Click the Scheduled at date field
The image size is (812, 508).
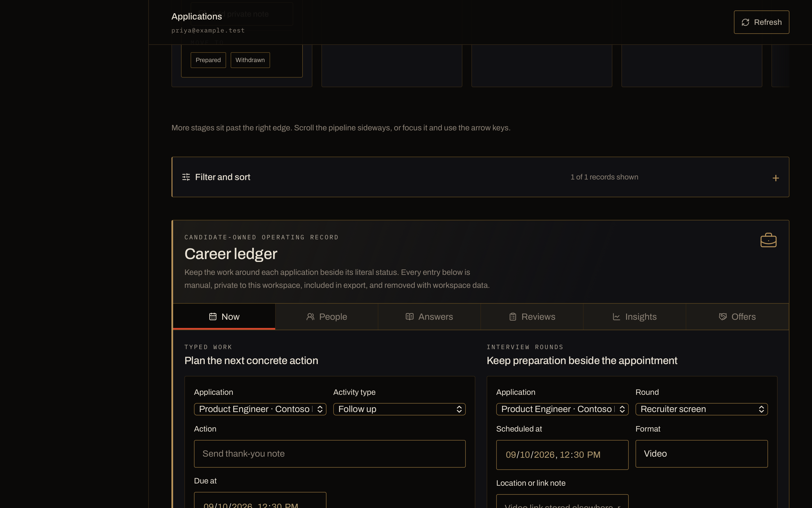point(562,455)
